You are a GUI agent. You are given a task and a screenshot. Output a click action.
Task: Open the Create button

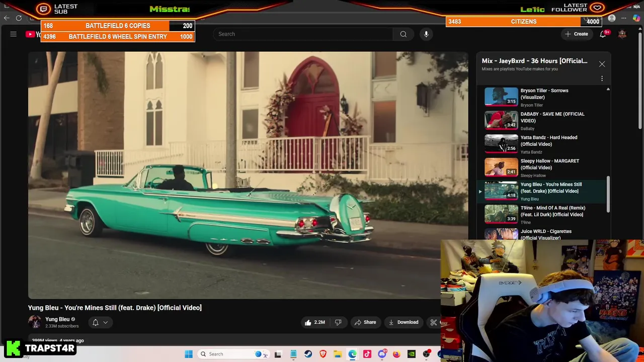point(577,34)
